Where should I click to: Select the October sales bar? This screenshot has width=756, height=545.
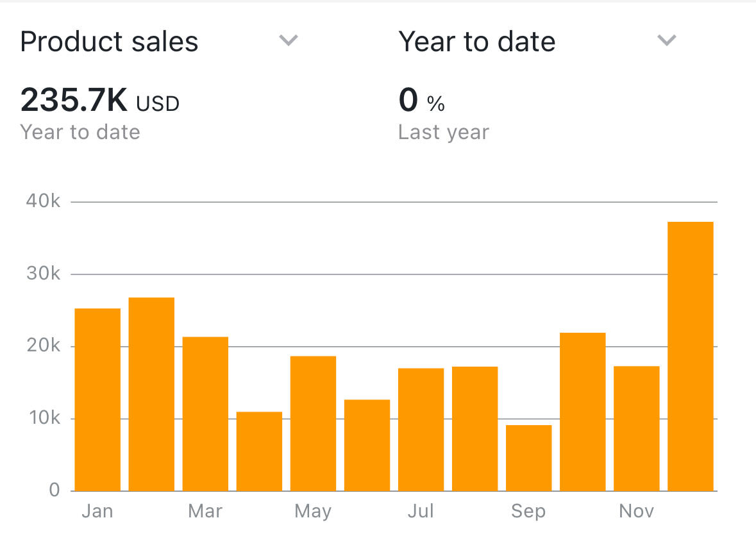tap(582, 412)
